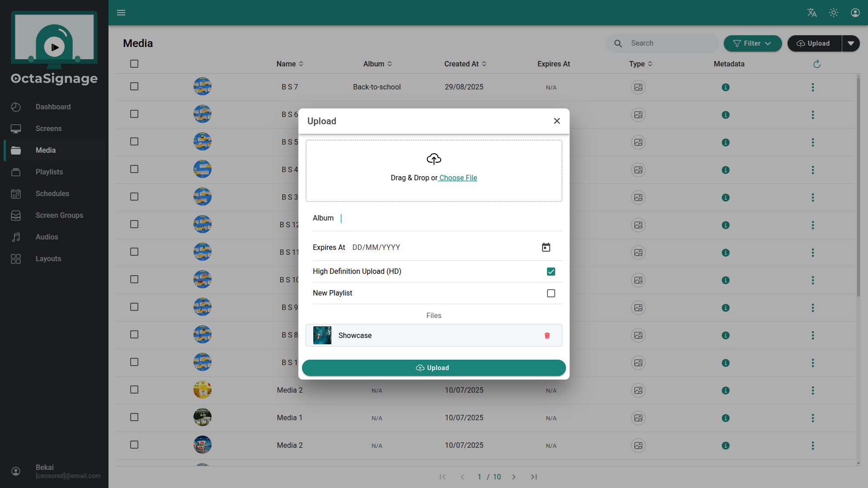The width and height of the screenshot is (868, 488).
Task: Click the calendar icon for Expires At
Action: coord(546,247)
